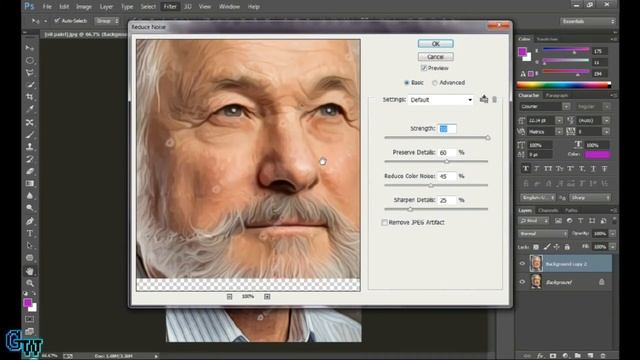Select the Basic mode radio button
Screen dimensions: 640x360
[x=407, y=82]
